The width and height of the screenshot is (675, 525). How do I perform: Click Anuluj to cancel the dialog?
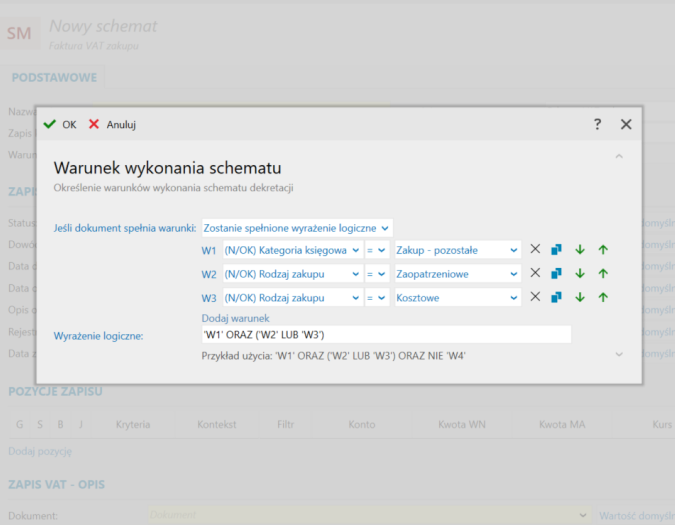112,125
